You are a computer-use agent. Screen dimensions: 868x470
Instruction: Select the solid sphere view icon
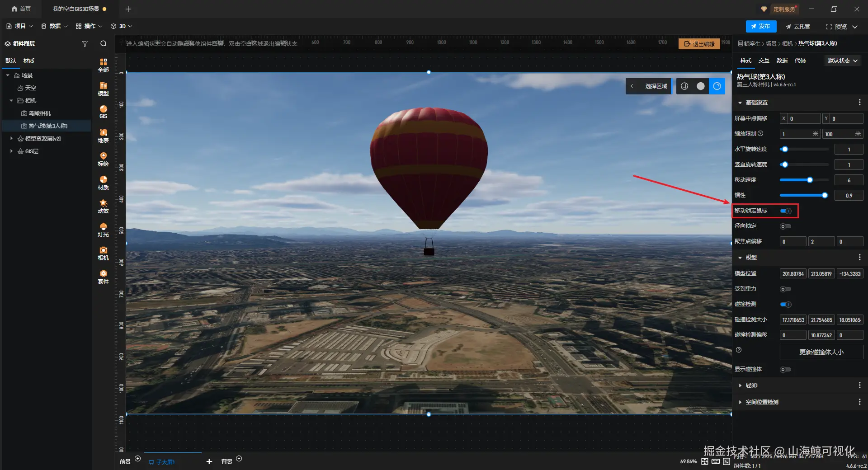pyautogui.click(x=701, y=86)
